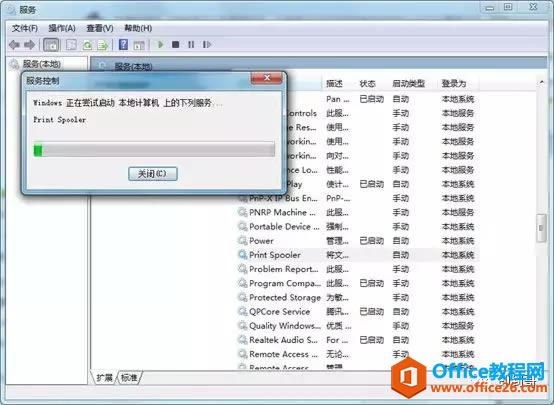Click the Pan ... description in the top row
554x405 pixels.
[337, 99]
